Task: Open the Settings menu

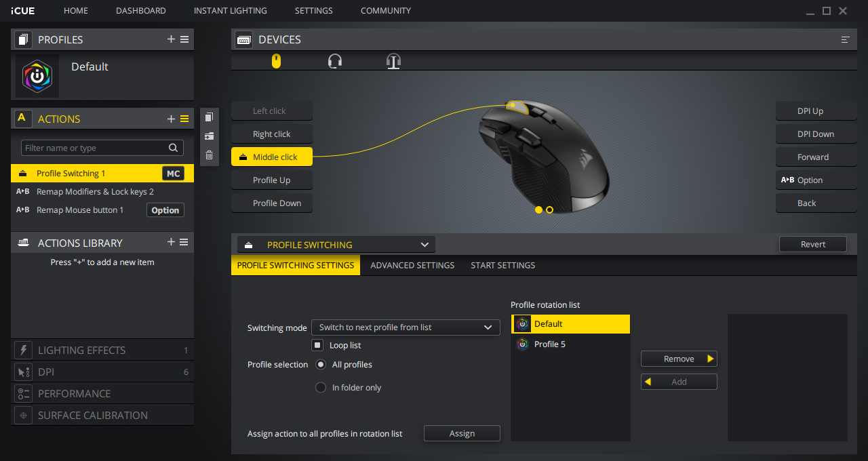Action: point(314,11)
